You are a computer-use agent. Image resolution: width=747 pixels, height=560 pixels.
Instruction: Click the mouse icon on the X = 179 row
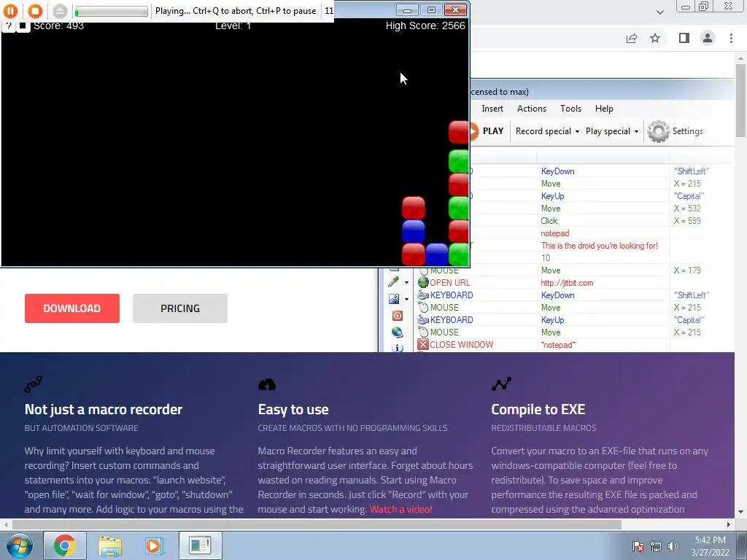(424, 271)
